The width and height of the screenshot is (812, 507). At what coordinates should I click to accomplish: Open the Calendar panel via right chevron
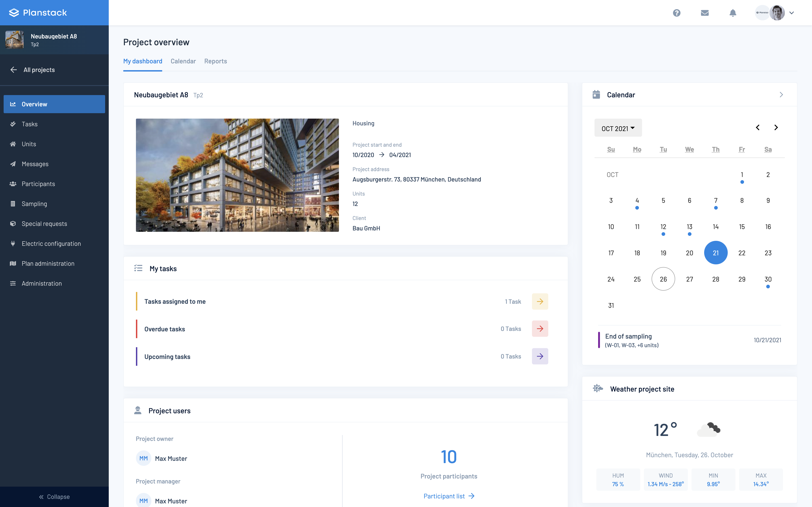(x=782, y=95)
